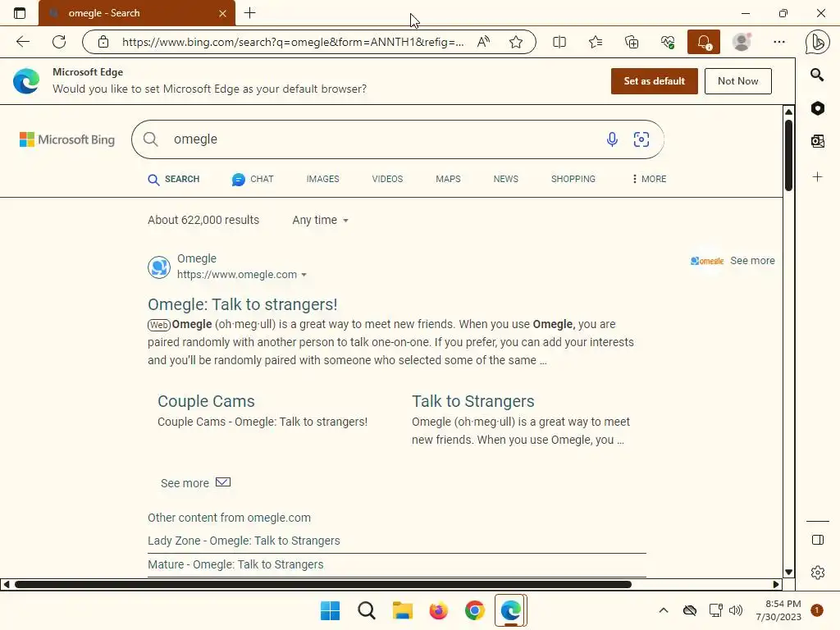Click the browser address bar URL
Screen dimensions: 840x630
point(293,42)
